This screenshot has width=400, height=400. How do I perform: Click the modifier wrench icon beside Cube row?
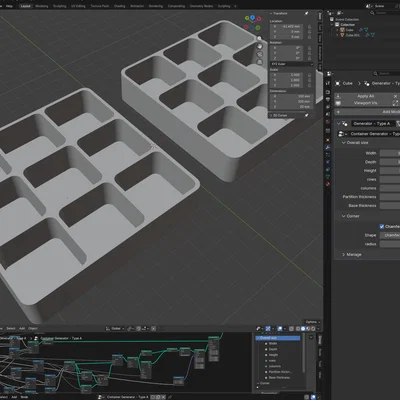pos(361,30)
